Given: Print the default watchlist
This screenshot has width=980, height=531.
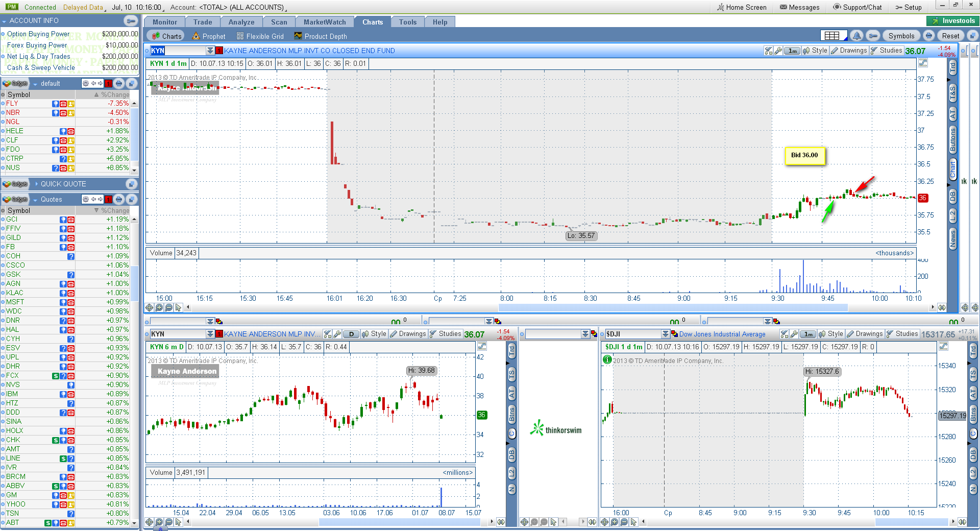Looking at the screenshot, I should [x=119, y=83].
